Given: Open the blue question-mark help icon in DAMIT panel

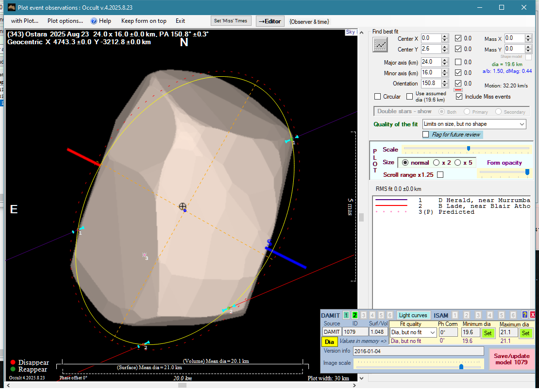Looking at the screenshot, I should click(x=524, y=315).
